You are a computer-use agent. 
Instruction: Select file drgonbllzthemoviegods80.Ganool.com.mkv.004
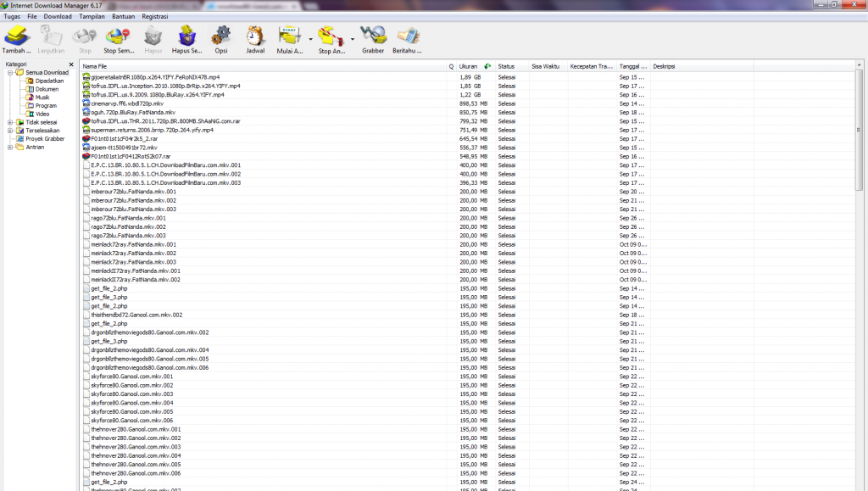(150, 350)
